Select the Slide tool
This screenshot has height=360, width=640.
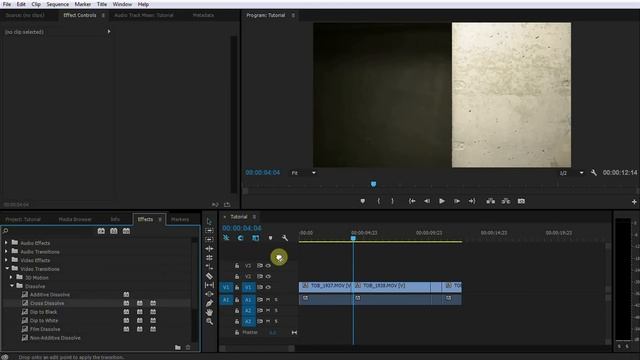[209, 294]
